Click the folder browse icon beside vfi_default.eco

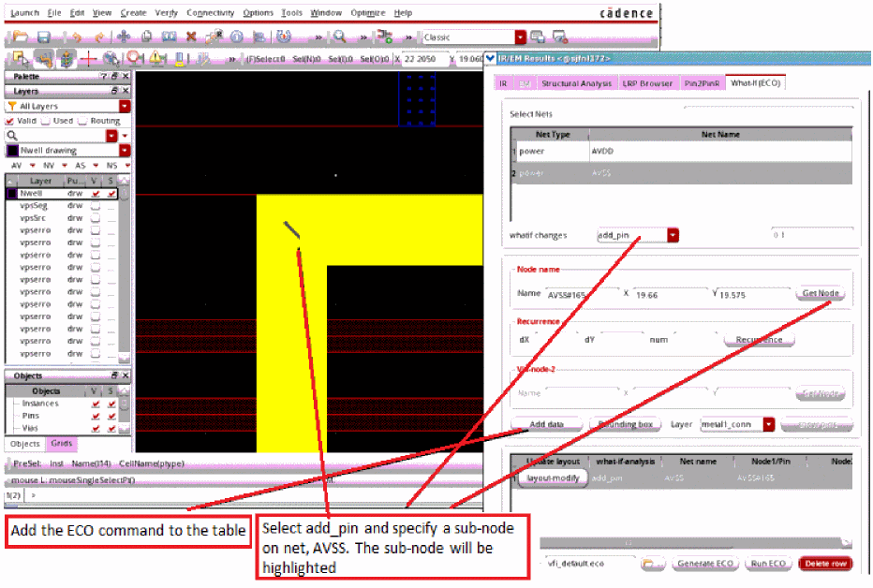(653, 564)
